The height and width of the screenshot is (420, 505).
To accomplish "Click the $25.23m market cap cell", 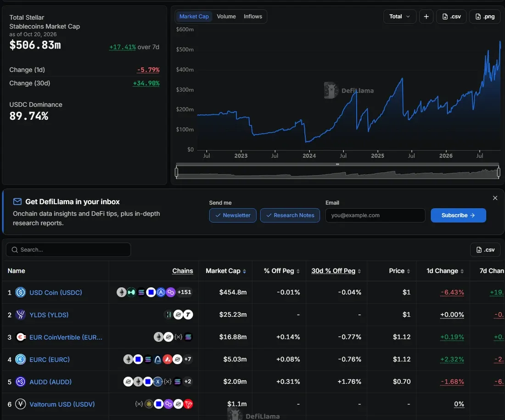I will [233, 314].
